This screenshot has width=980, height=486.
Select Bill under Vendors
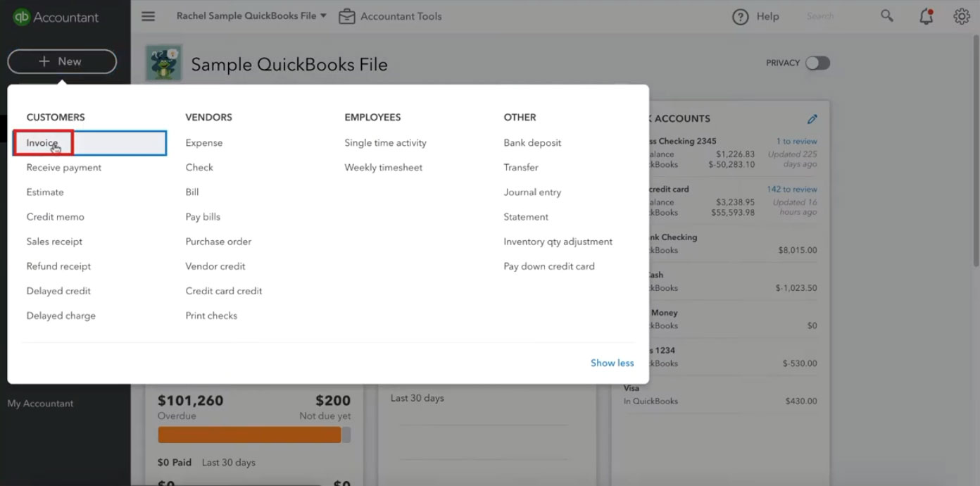coord(192,192)
